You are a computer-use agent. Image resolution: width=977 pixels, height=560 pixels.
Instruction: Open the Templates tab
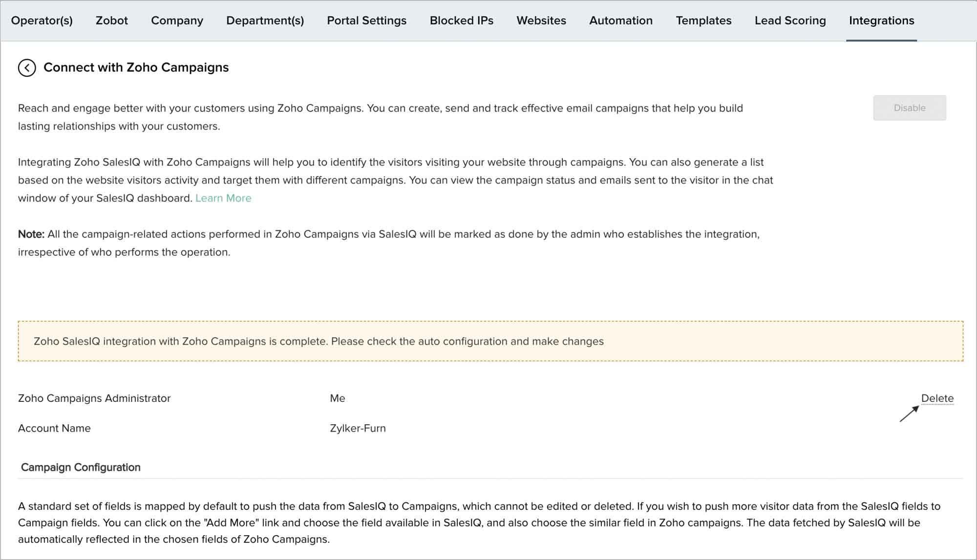(x=703, y=21)
